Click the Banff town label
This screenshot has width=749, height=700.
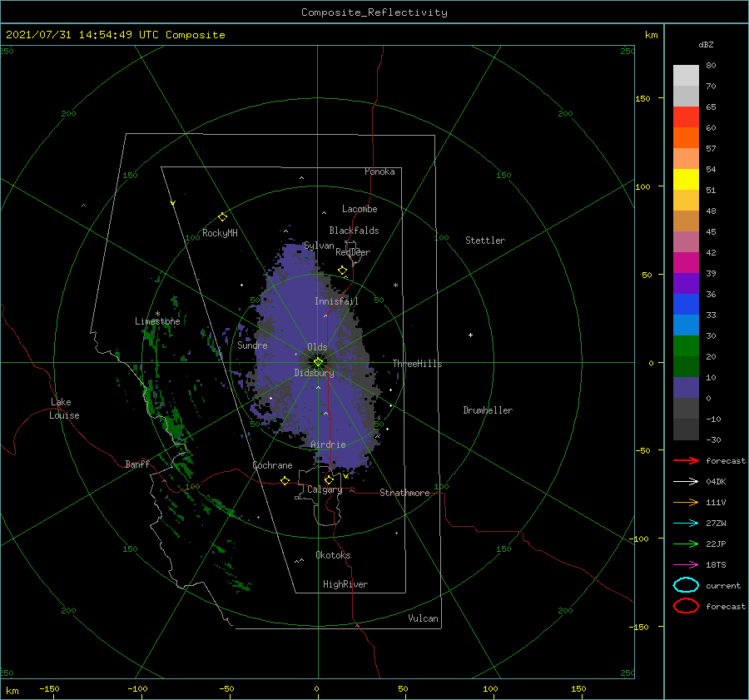pos(137,464)
